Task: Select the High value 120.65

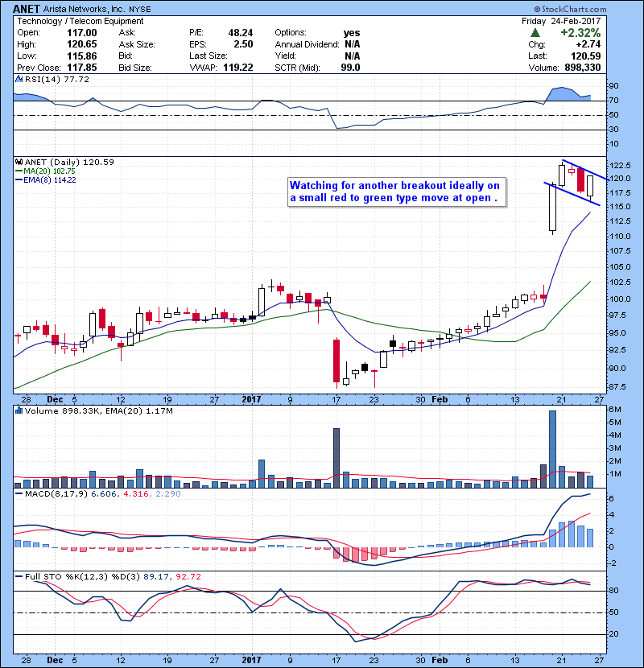Action: [82, 44]
